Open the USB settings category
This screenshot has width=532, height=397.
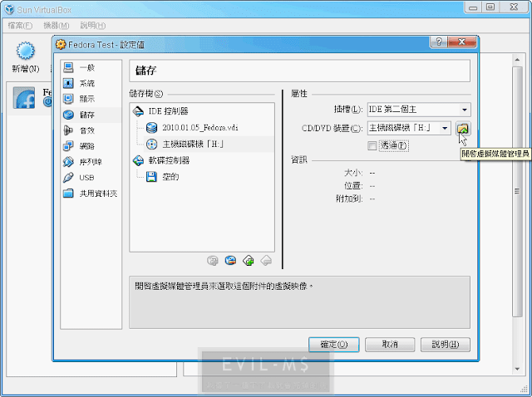click(91, 178)
